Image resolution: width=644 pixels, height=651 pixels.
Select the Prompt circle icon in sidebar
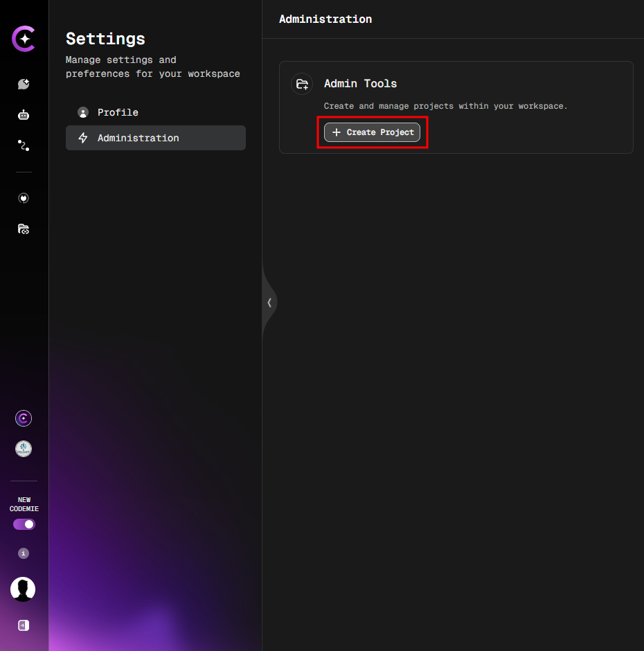point(24,449)
